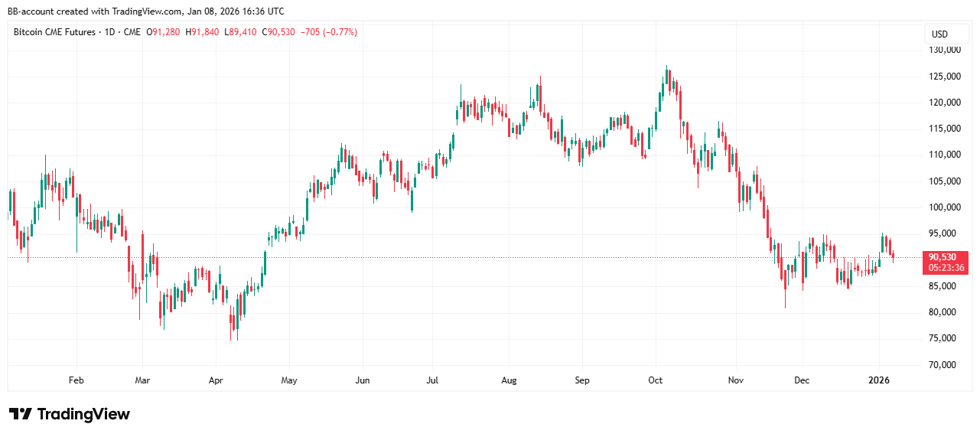Click the TradingView logo icon
This screenshot has width=980, height=437.
point(21,414)
